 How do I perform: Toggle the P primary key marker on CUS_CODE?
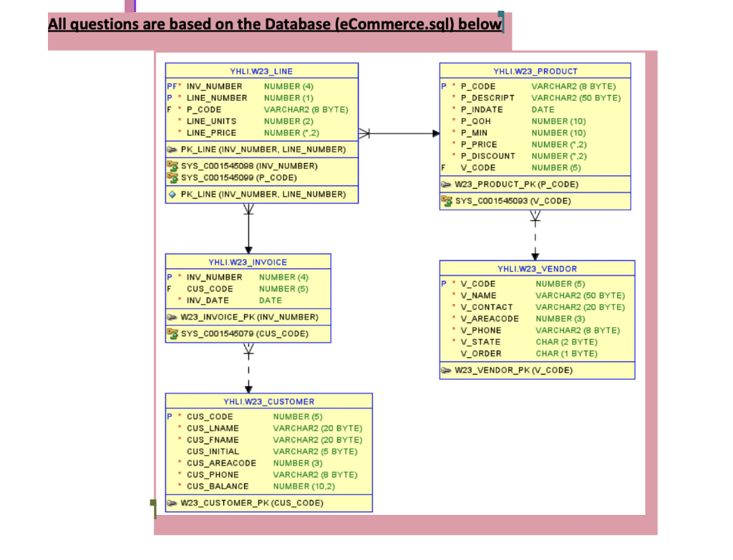click(x=169, y=416)
